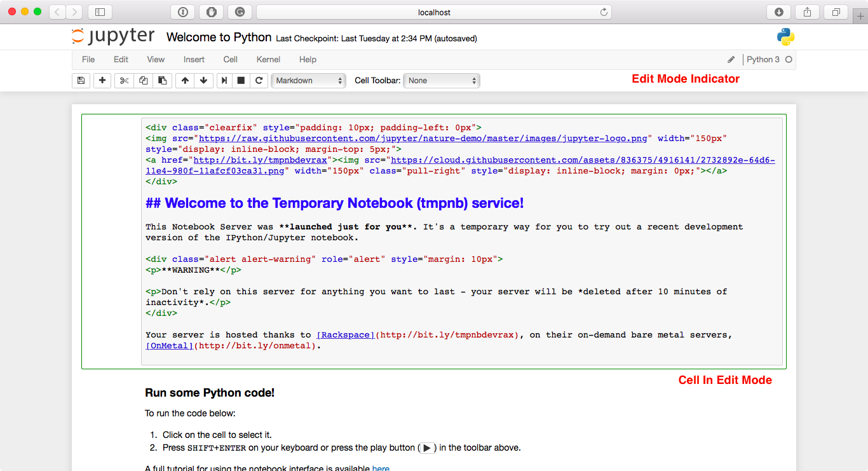Cut the selected cell with scissors icon
868x471 pixels.
pyautogui.click(x=124, y=81)
